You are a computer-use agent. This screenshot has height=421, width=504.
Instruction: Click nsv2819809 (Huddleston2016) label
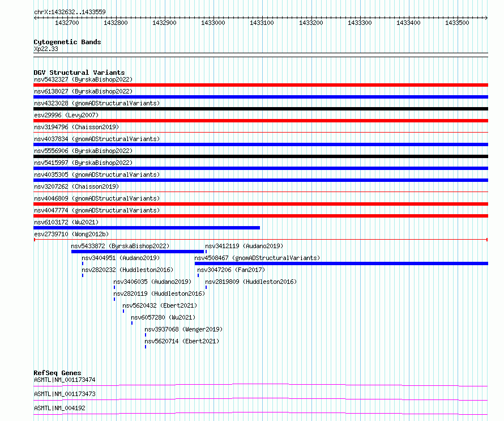[251, 282]
